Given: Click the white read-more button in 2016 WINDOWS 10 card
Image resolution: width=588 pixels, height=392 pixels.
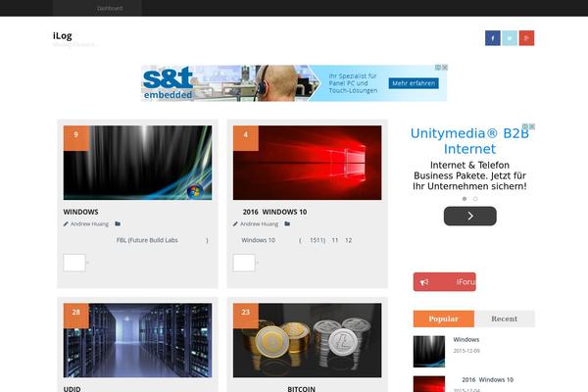Looking at the screenshot, I should [244, 263].
